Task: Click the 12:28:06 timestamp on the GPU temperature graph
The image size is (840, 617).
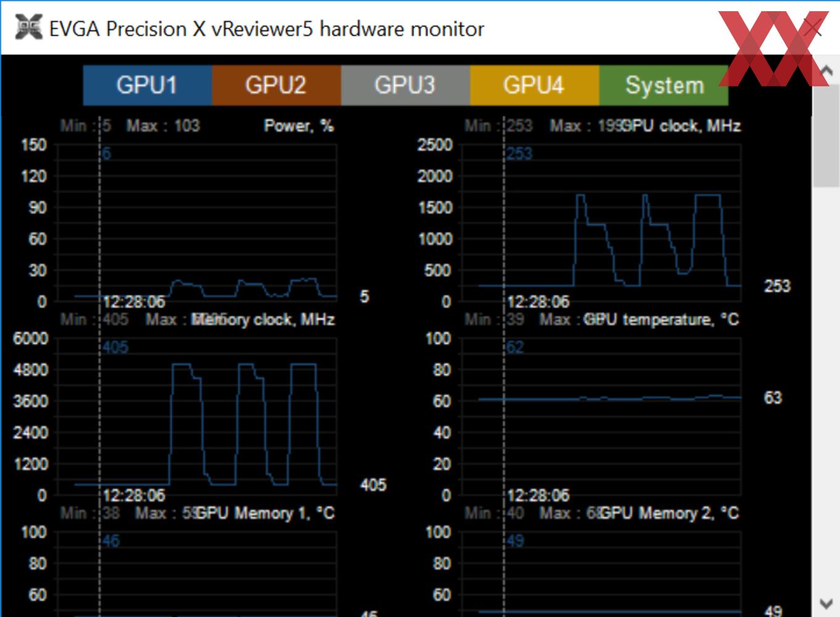Action: click(x=538, y=495)
